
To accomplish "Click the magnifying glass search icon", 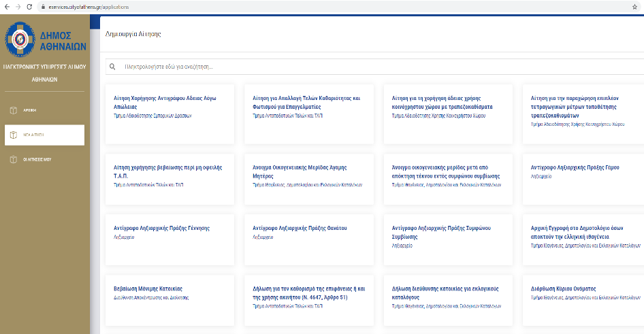I will click(x=112, y=67).
